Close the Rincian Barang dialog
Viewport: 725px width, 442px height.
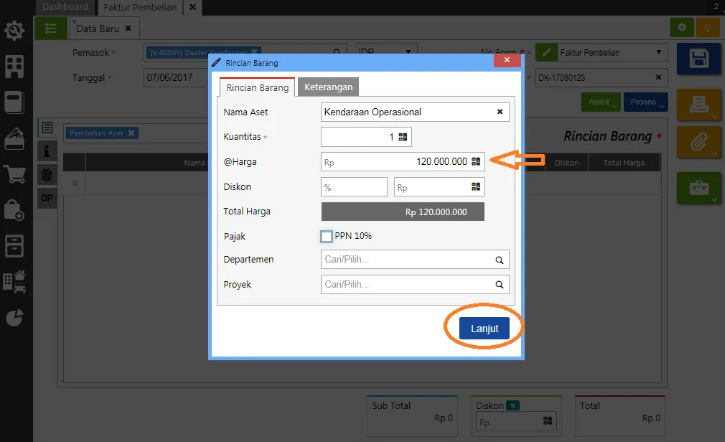(x=508, y=62)
